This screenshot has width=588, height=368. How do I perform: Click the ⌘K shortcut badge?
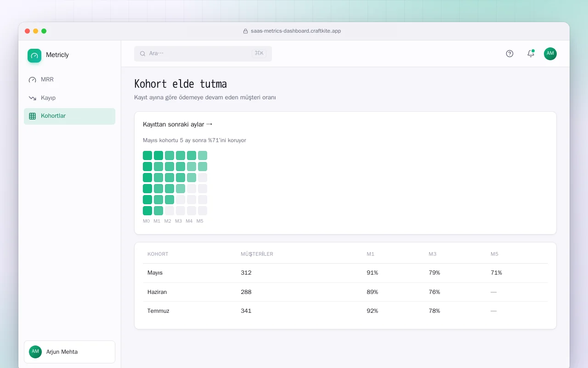point(259,53)
